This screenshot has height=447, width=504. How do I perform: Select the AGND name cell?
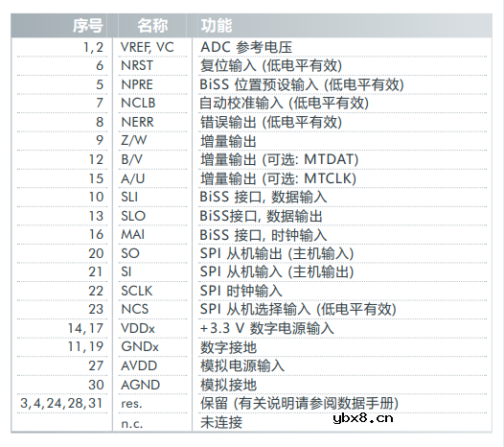(141, 385)
